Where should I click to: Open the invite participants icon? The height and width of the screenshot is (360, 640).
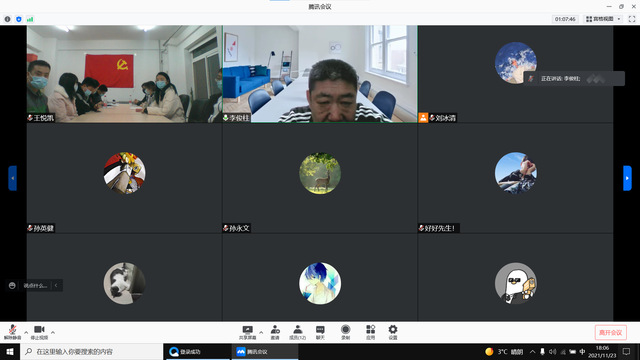[x=275, y=332]
